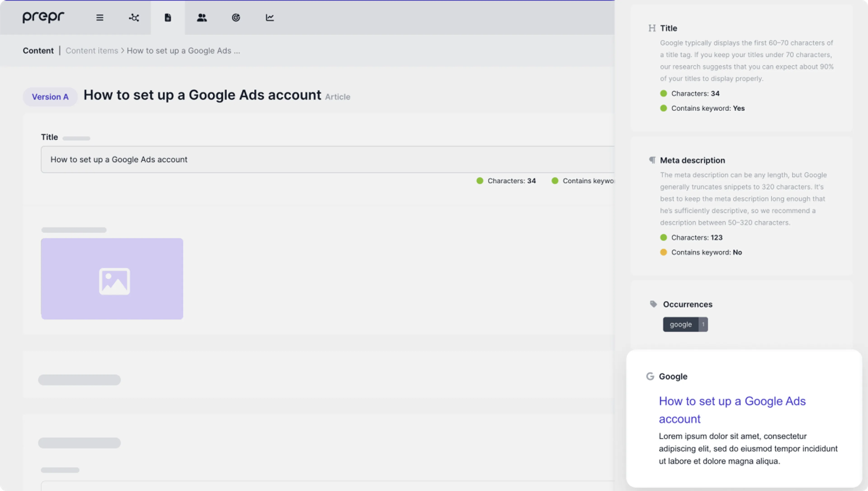This screenshot has width=868, height=491.
Task: Select the Version A badge
Action: click(50, 97)
